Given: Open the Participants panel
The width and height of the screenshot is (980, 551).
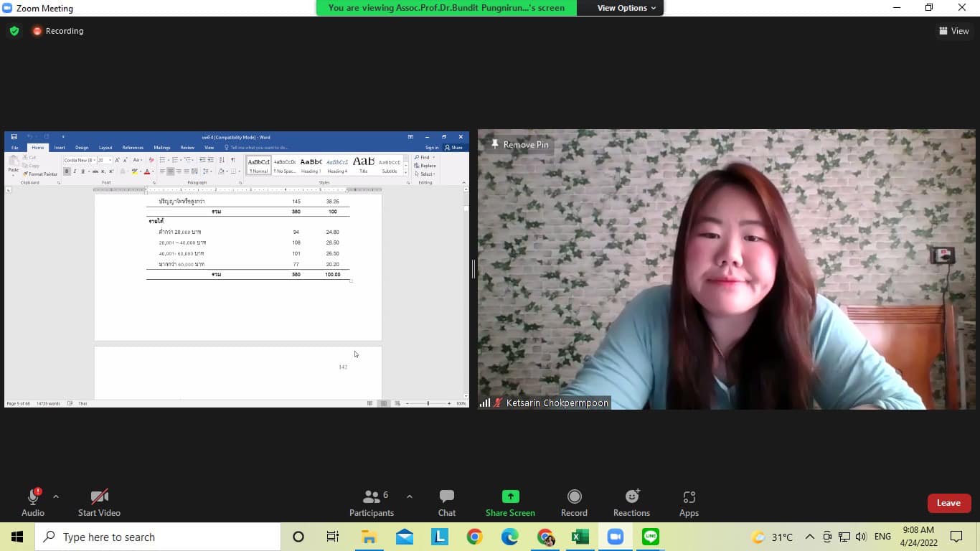Looking at the screenshot, I should click(372, 496).
